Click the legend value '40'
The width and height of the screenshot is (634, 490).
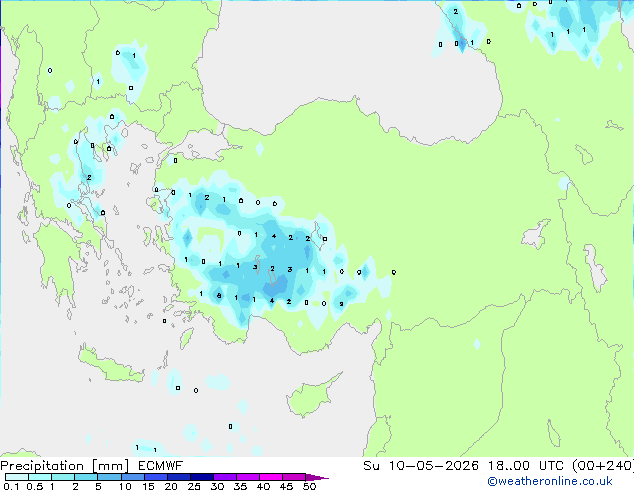tap(263, 486)
